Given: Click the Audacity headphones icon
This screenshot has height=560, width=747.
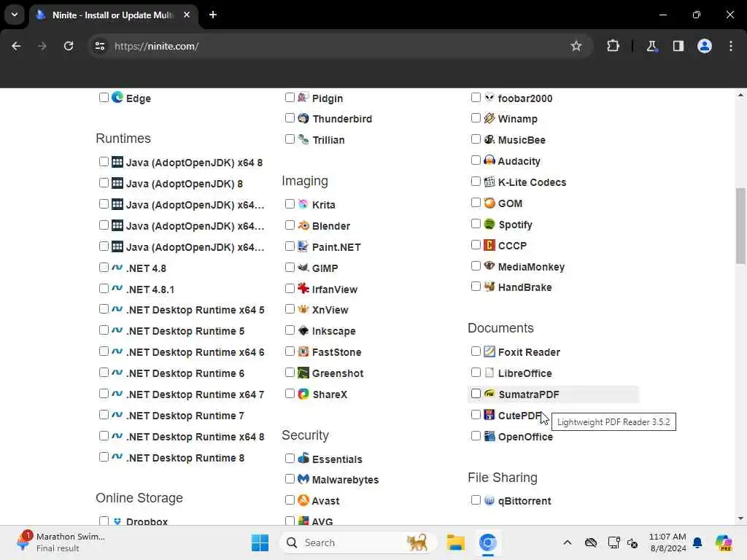Looking at the screenshot, I should pyautogui.click(x=489, y=160).
